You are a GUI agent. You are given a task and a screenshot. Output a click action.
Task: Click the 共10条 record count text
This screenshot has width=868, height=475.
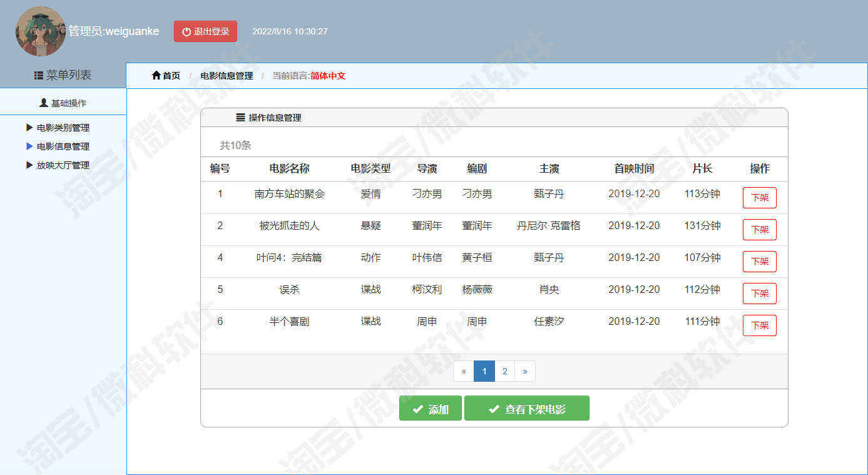pyautogui.click(x=235, y=146)
